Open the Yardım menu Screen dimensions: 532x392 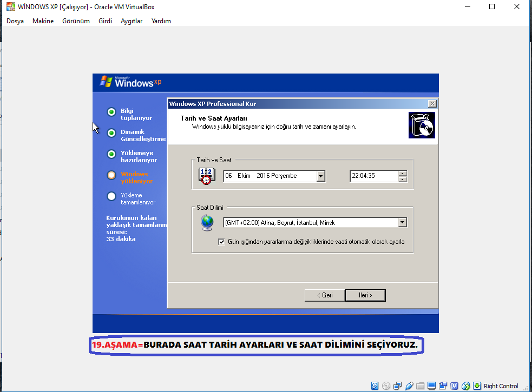(x=161, y=21)
